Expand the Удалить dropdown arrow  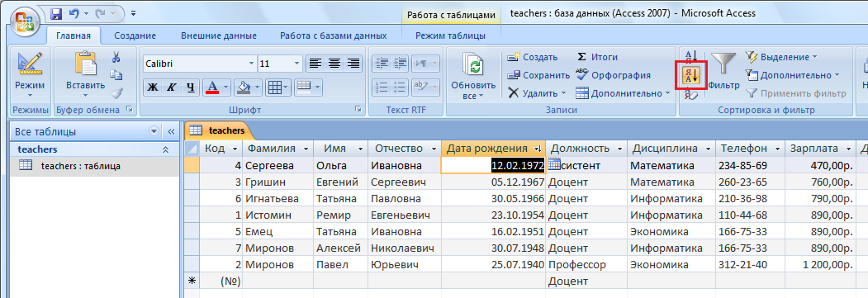pyautogui.click(x=564, y=93)
